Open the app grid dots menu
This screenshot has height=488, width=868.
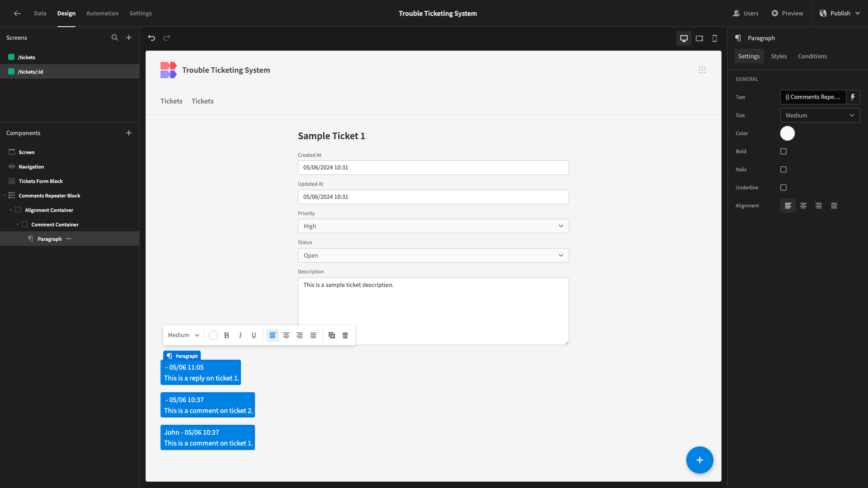pyautogui.click(x=702, y=70)
